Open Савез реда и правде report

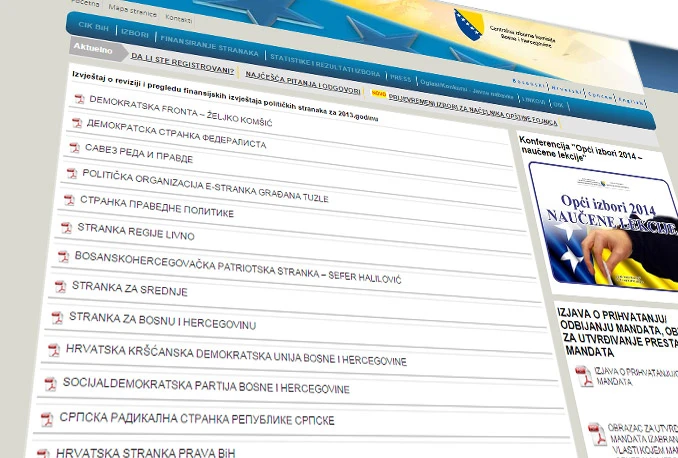139,153
